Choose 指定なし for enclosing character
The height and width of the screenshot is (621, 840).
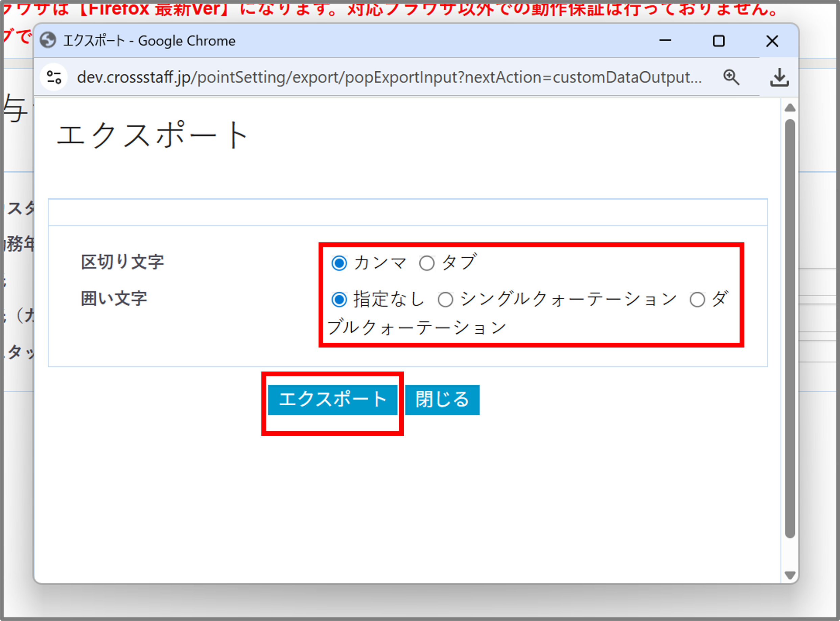tap(339, 300)
